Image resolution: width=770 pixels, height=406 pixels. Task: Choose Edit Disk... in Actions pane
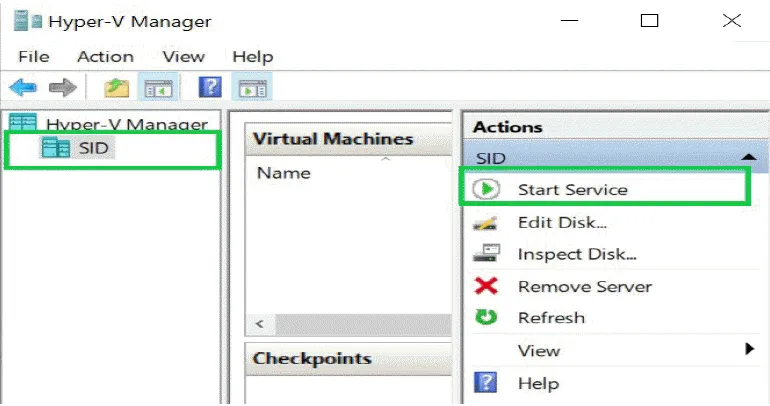click(562, 222)
